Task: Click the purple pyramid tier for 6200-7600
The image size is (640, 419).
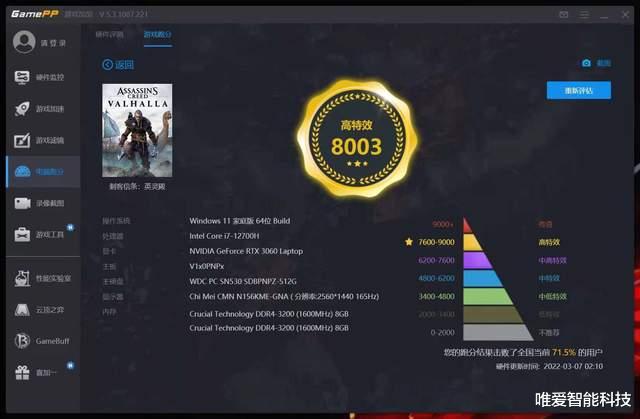Action: coord(476,260)
